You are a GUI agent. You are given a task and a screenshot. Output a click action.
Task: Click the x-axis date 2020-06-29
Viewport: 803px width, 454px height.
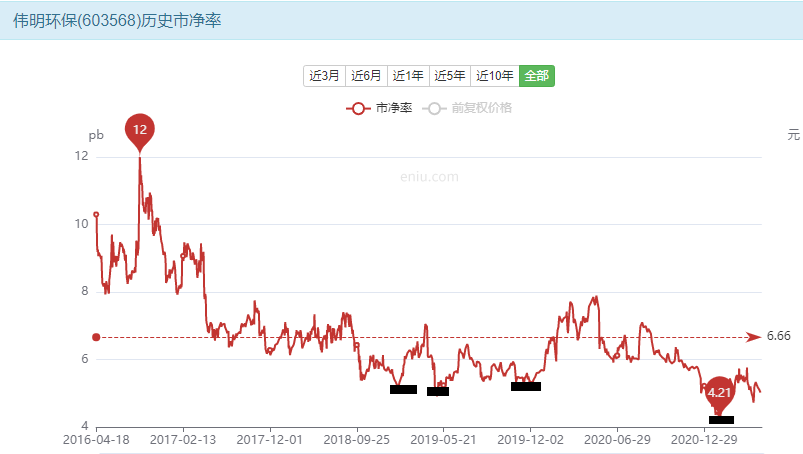[x=617, y=440]
